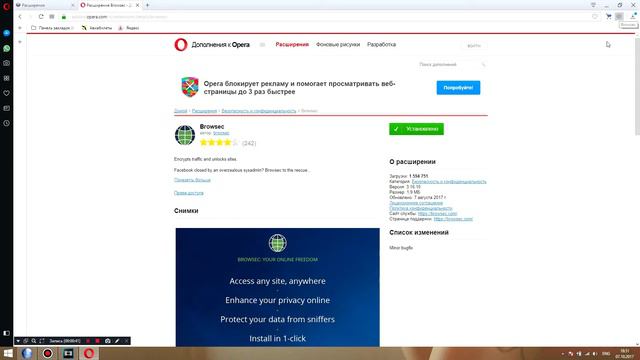Select Разработка navigation item
The image size is (640, 360).
tap(381, 44)
